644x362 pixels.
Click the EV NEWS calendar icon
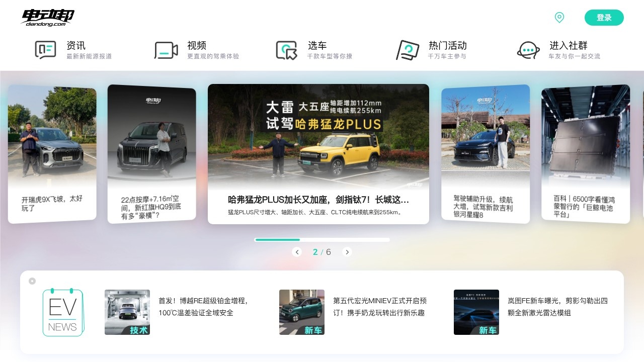click(x=63, y=312)
